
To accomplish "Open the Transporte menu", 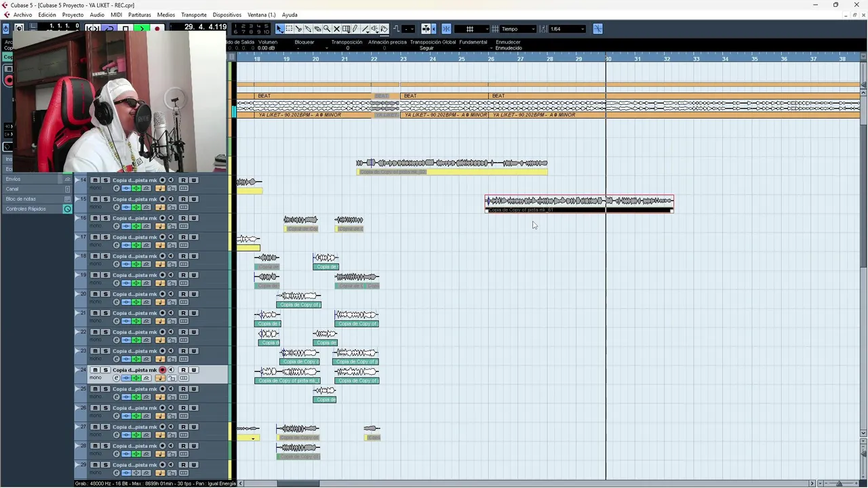I will (194, 14).
